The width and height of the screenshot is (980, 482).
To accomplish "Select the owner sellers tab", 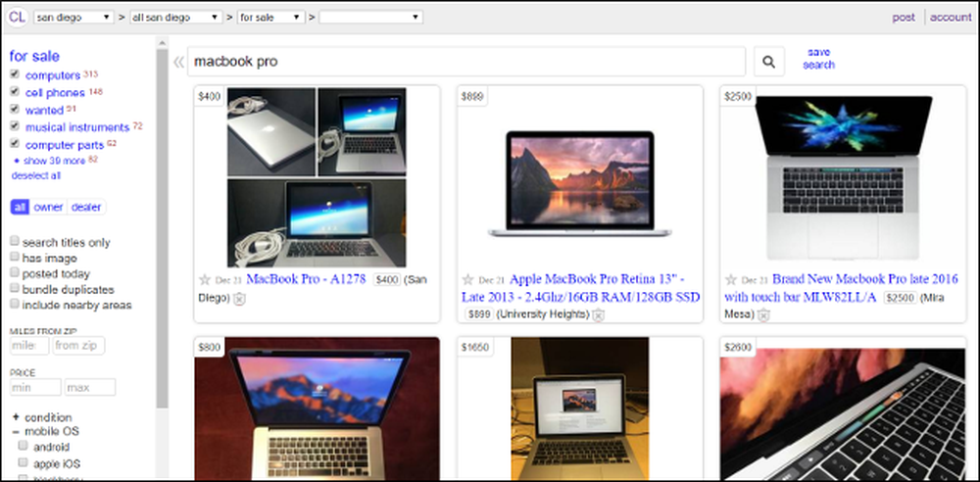I will pyautogui.click(x=48, y=207).
